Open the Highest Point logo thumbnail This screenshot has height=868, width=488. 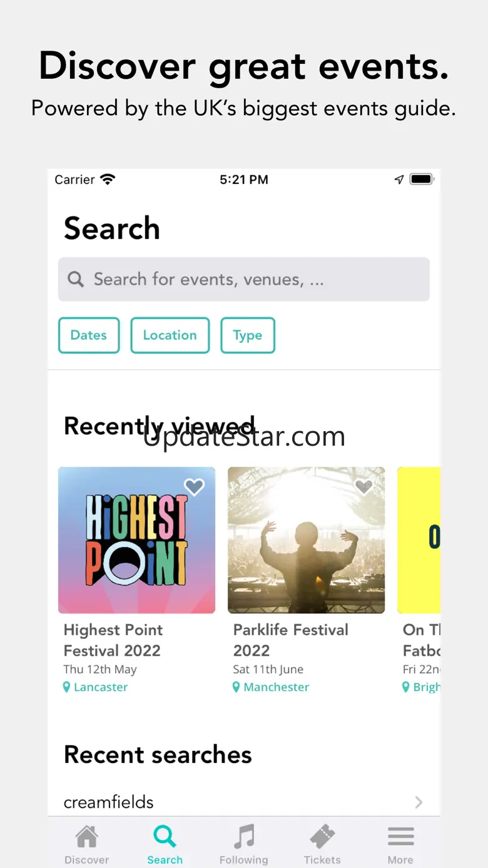pyautogui.click(x=136, y=541)
